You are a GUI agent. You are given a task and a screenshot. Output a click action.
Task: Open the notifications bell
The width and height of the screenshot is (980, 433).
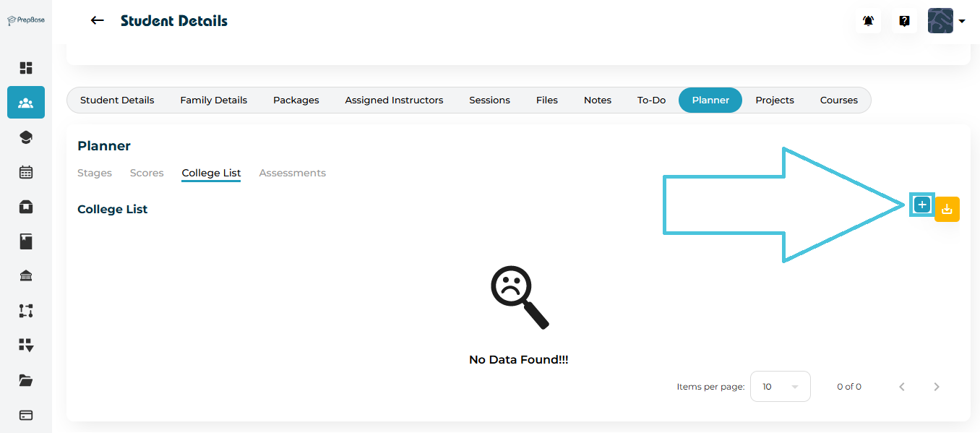click(x=868, y=22)
